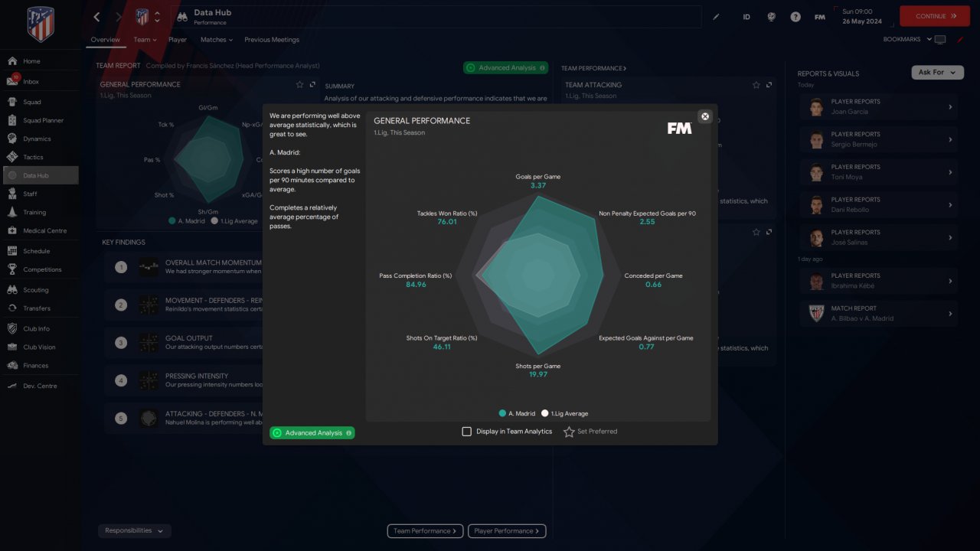Expand the Team Attacking panel with its expand icon
The image size is (980, 551).
click(769, 85)
